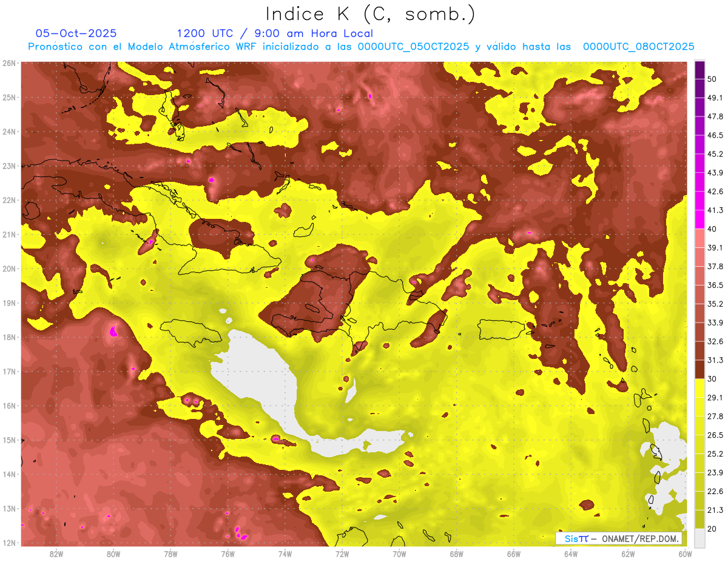Pick the magenta colorbar segment above 40
This screenshot has width=728, height=562.
tap(699, 219)
